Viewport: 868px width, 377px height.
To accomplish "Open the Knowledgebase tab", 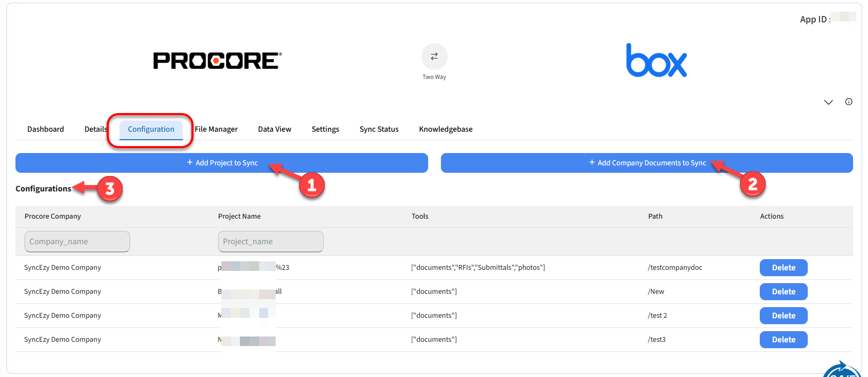I will (x=446, y=129).
